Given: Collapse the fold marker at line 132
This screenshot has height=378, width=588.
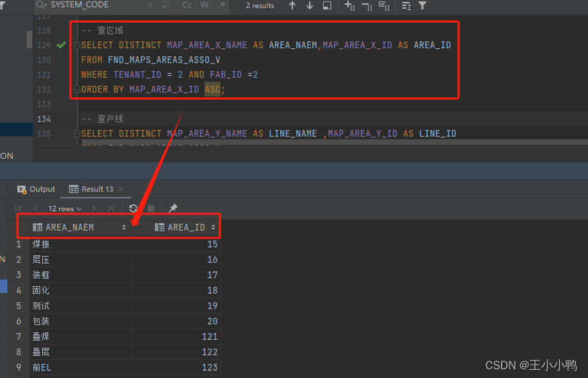Looking at the screenshot, I should 77,89.
